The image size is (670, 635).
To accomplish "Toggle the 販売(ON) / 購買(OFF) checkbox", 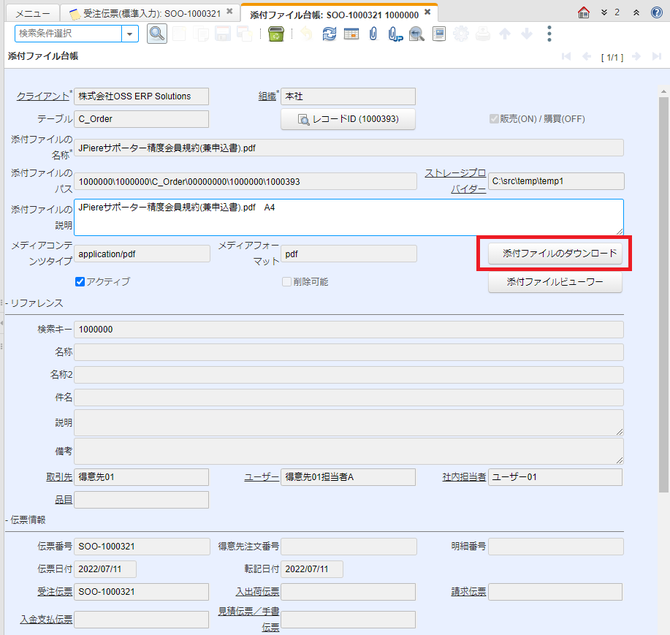I will click(494, 119).
